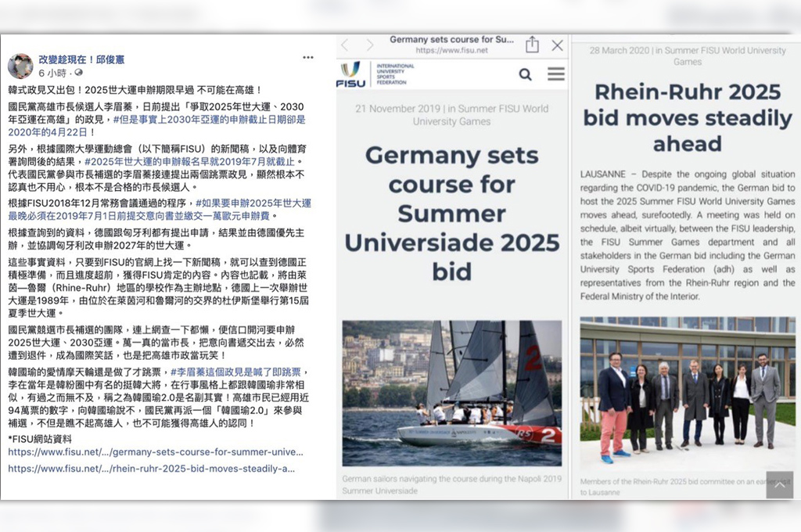Image resolution: width=801 pixels, height=532 pixels.
Task: Open the post options three-dot menu
Action: [x=308, y=58]
